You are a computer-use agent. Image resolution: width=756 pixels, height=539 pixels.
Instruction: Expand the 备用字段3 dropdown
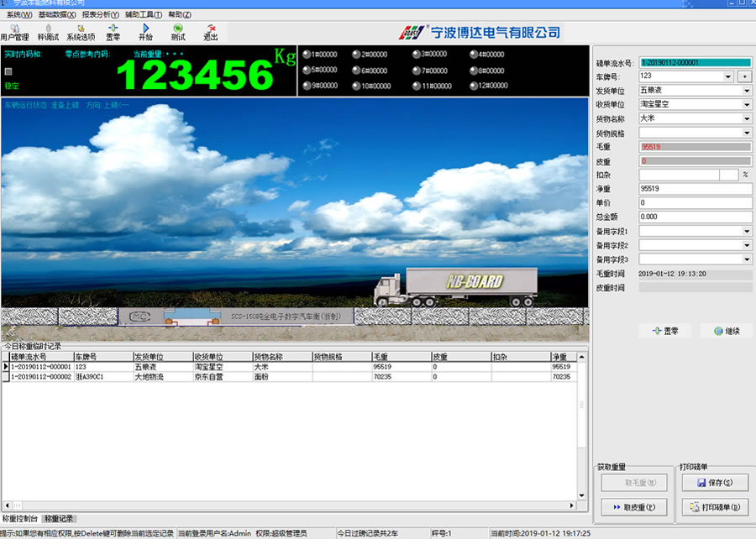[747, 259]
